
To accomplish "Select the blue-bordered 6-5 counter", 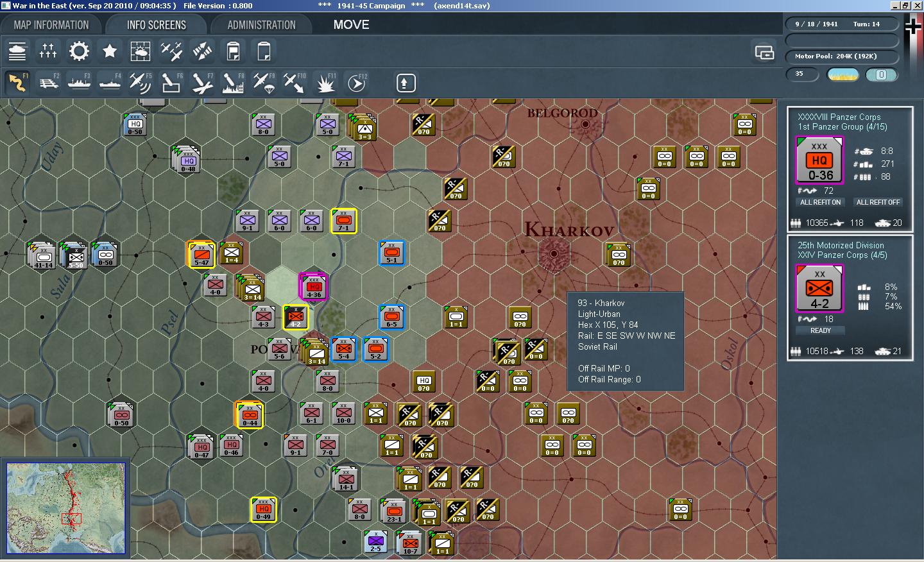I will click(x=391, y=317).
